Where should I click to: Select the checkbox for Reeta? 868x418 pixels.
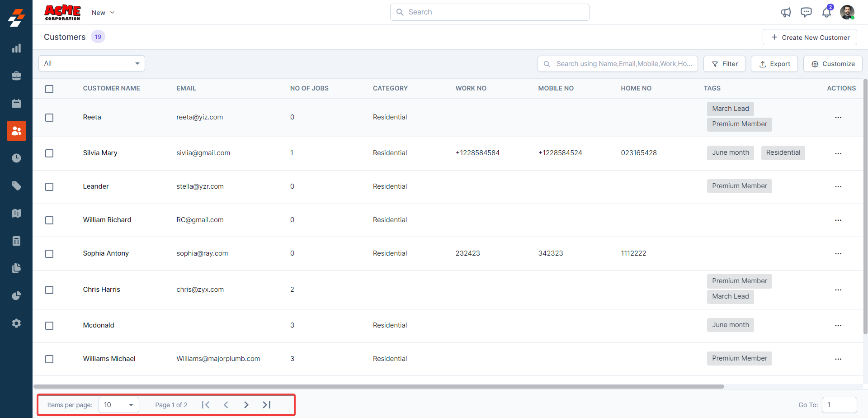(49, 118)
